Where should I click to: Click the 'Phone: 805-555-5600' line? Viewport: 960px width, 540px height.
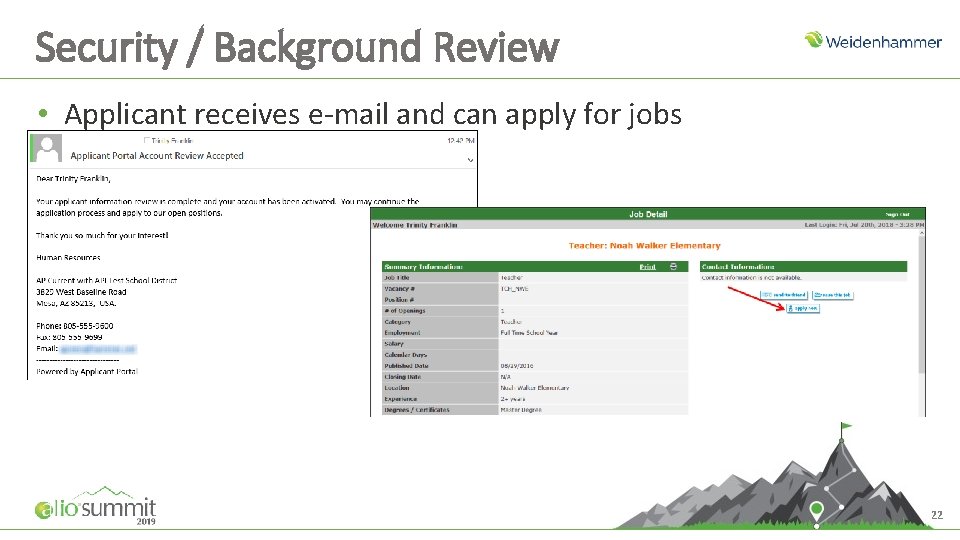74,326
